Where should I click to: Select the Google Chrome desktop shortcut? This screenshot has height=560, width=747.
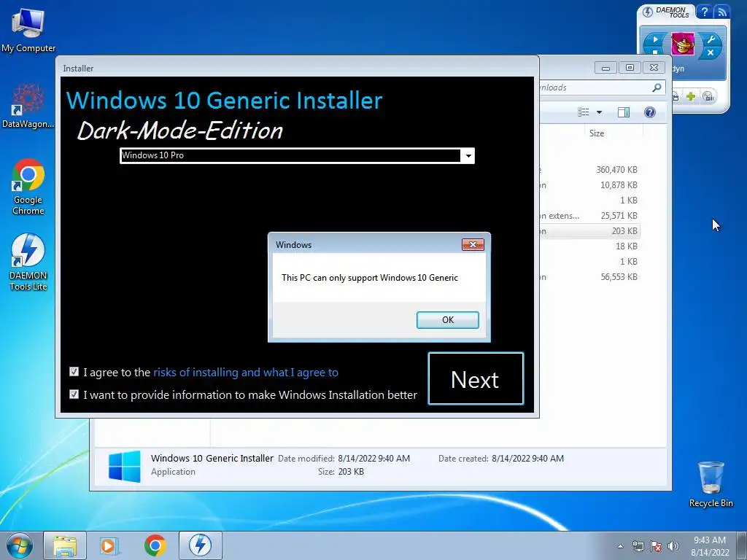click(28, 187)
